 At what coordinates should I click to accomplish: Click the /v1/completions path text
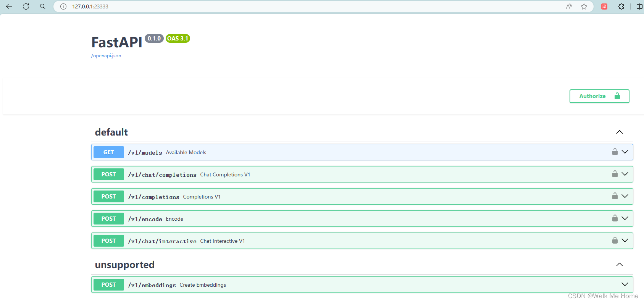(x=153, y=197)
